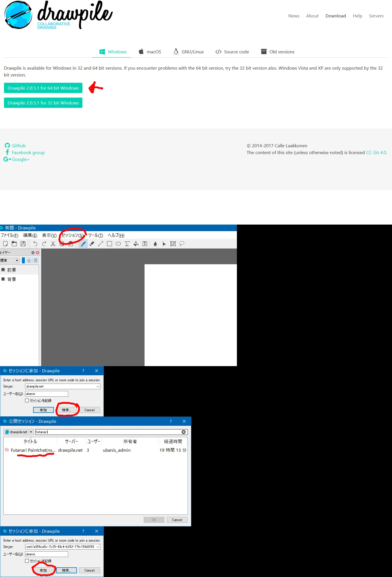Screen dimensions: 392x577
Task: Toggle visibility of the 前景 layer
Action: click(x=3, y=270)
